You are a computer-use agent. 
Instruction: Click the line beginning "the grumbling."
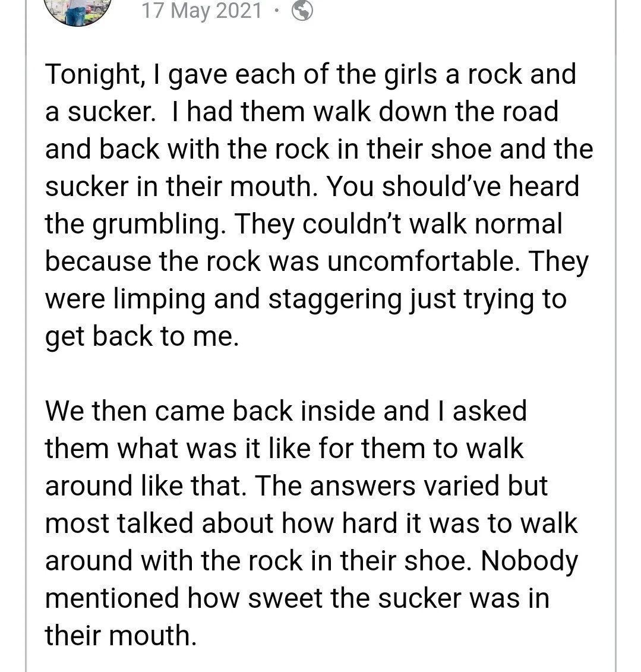coord(303,224)
